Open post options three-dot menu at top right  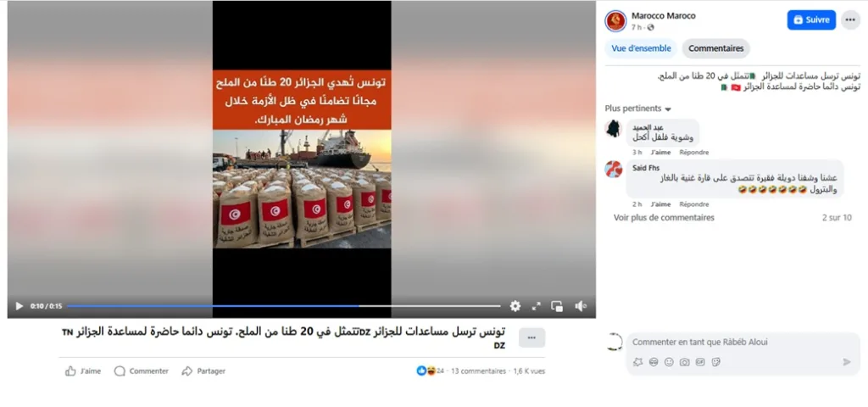click(851, 20)
